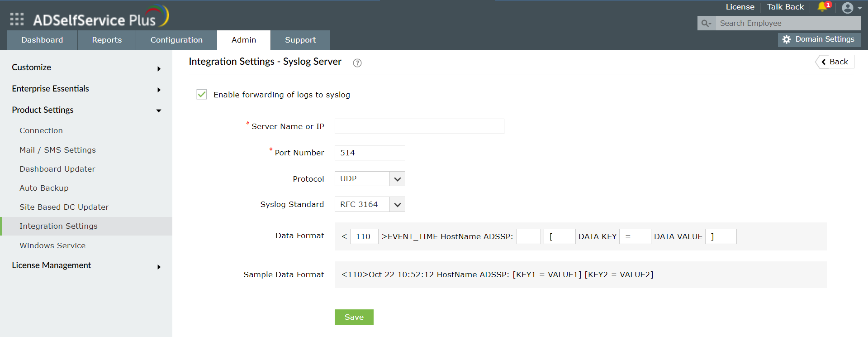Click the employee search magnifier icon
This screenshot has width=868, height=337.
tap(706, 23)
